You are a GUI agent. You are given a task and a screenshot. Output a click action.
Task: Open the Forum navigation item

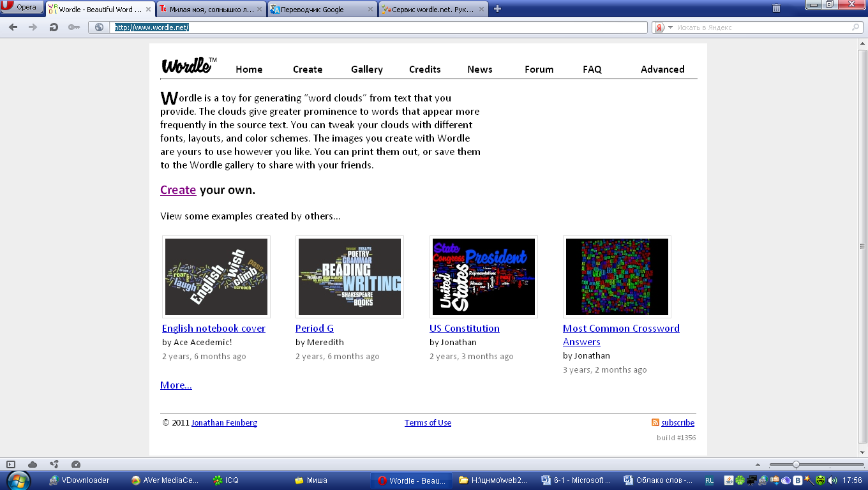click(539, 69)
